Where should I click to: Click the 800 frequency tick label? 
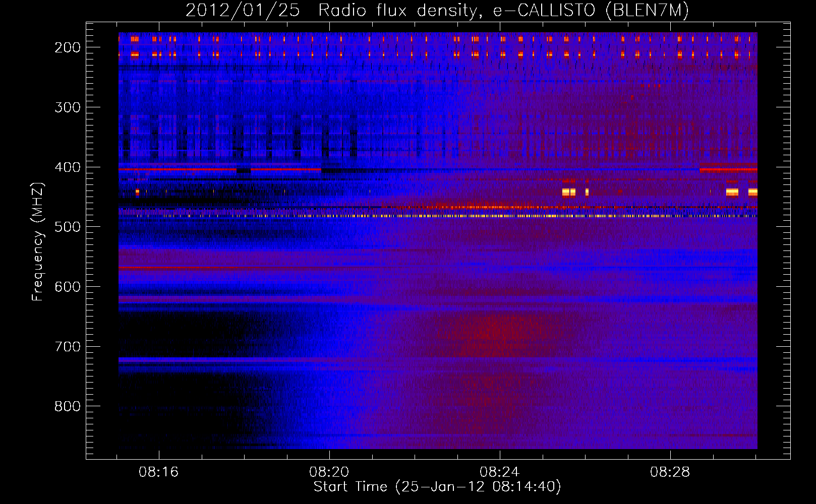coord(67,406)
